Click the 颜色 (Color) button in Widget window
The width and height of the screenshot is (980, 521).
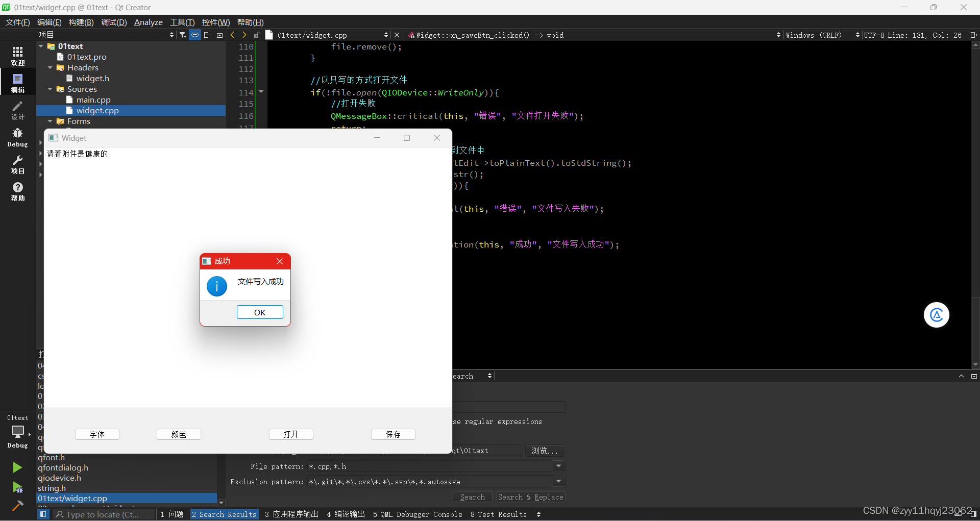[x=178, y=434]
